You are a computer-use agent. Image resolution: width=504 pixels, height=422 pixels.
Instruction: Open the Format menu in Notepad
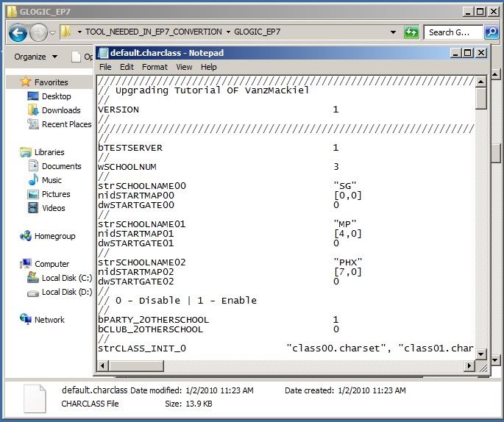[155, 67]
